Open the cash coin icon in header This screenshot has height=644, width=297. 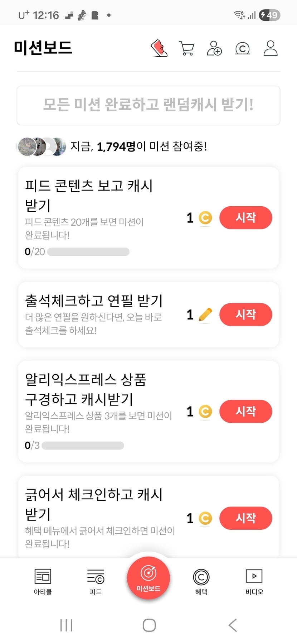coord(242,48)
